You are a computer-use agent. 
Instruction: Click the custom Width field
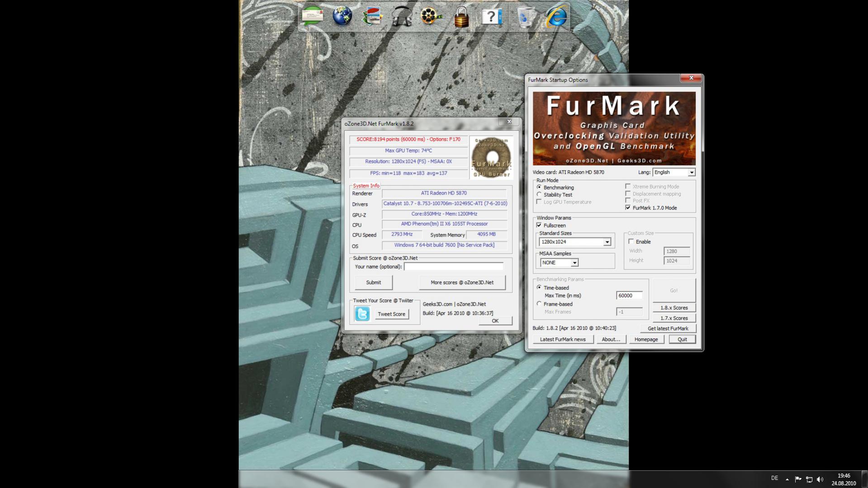(677, 251)
